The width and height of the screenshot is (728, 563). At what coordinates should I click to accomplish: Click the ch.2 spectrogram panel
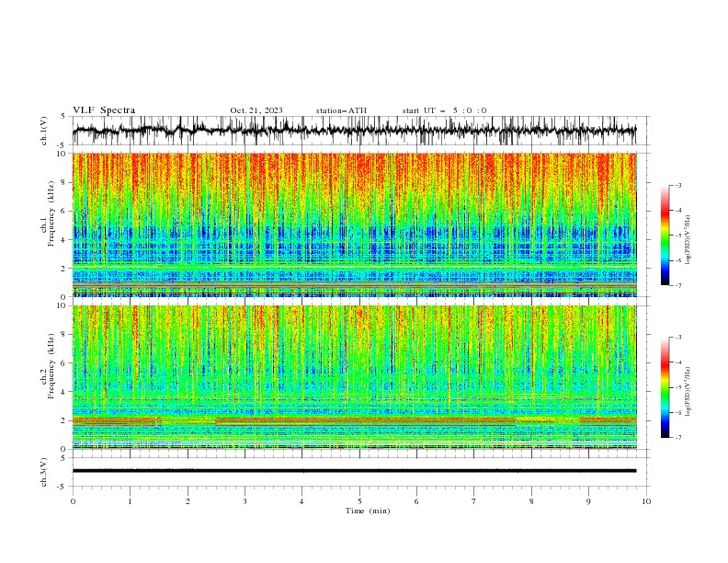[x=354, y=377]
